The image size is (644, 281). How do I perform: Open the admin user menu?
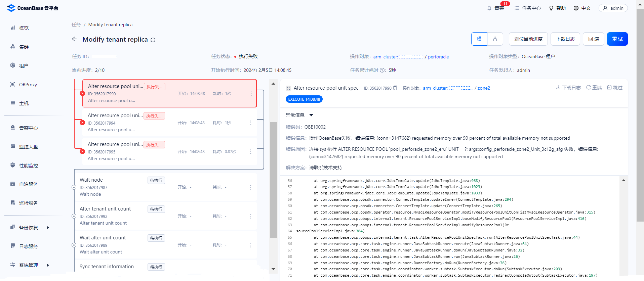613,8
